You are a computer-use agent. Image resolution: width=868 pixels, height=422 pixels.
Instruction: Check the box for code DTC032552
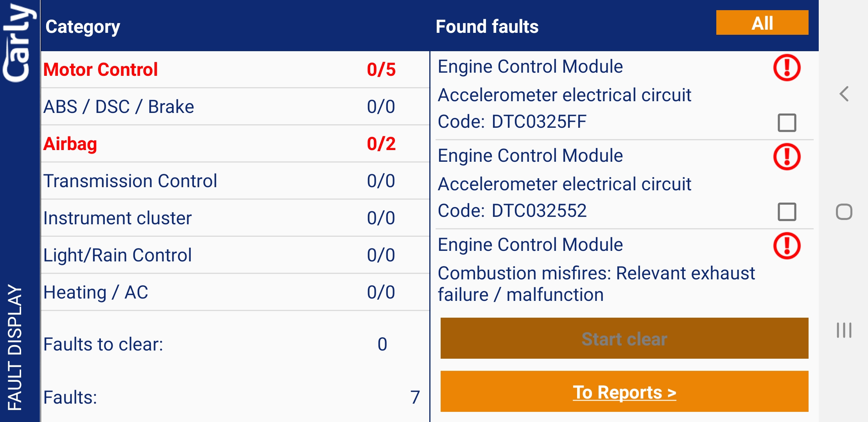787,212
